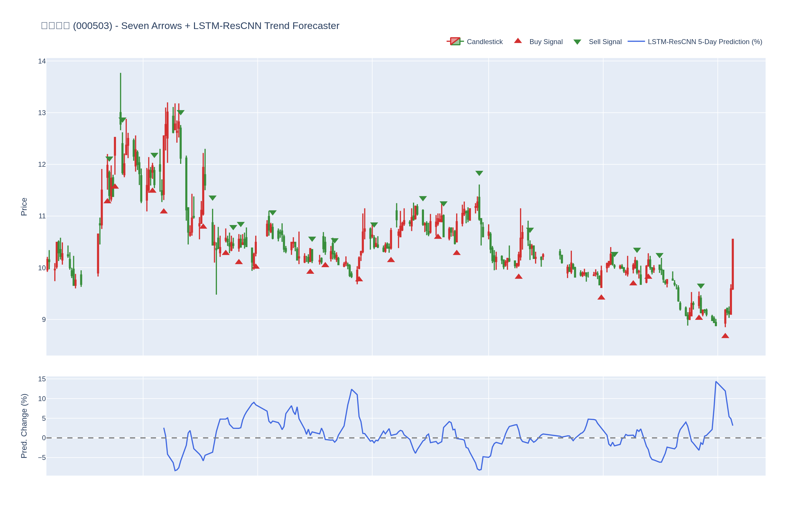This screenshot has width=812, height=522.
Task: Toggle Sell Signal legend text
Action: 605,42
